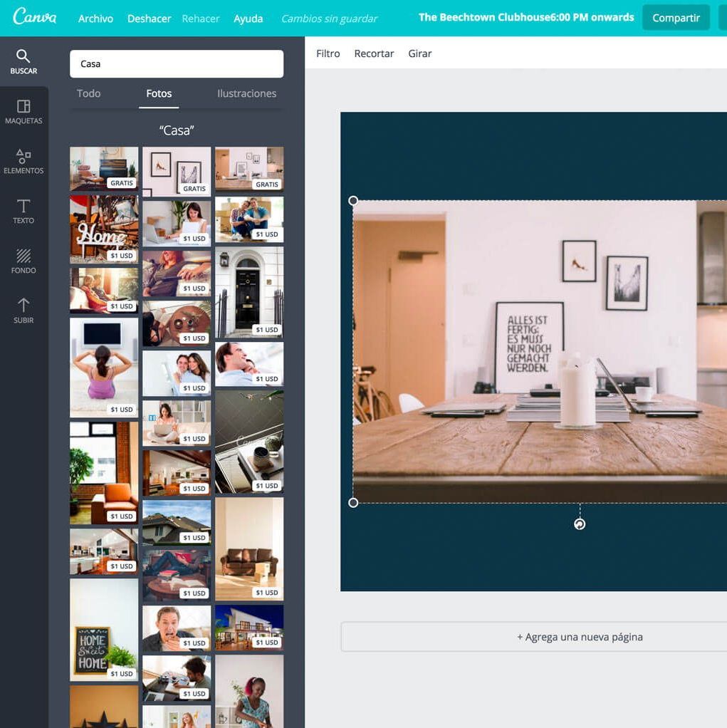Open the Archivo menu

tap(95, 19)
